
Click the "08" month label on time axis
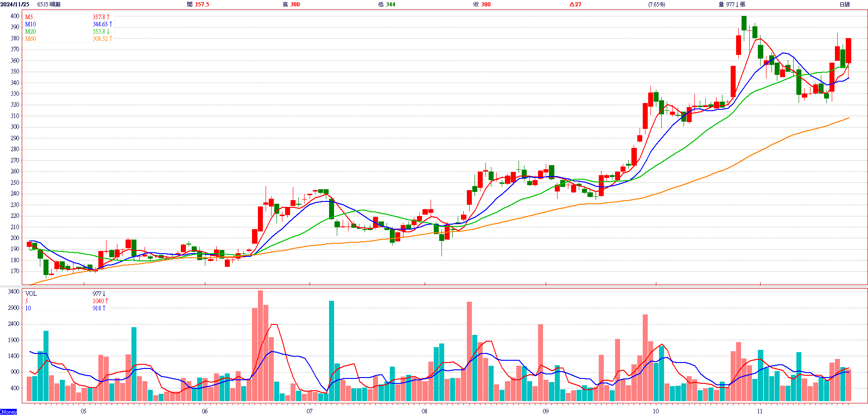click(424, 411)
